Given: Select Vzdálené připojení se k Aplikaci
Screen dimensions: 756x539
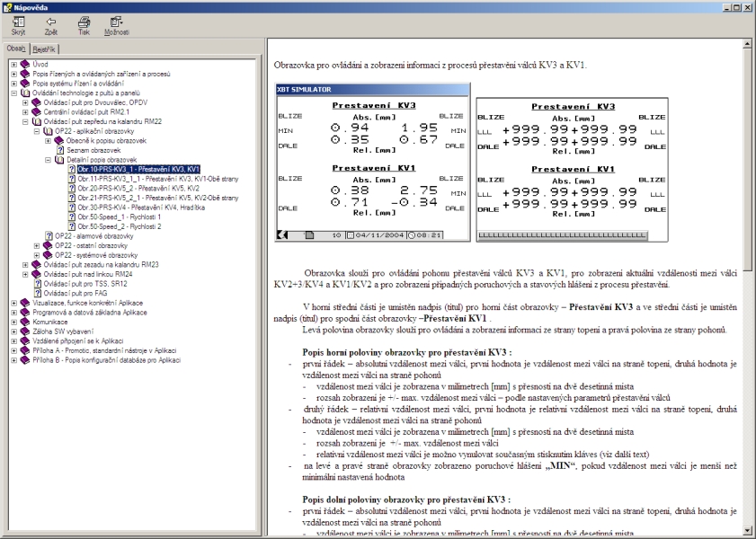Looking at the screenshot, I should [x=77, y=341].
